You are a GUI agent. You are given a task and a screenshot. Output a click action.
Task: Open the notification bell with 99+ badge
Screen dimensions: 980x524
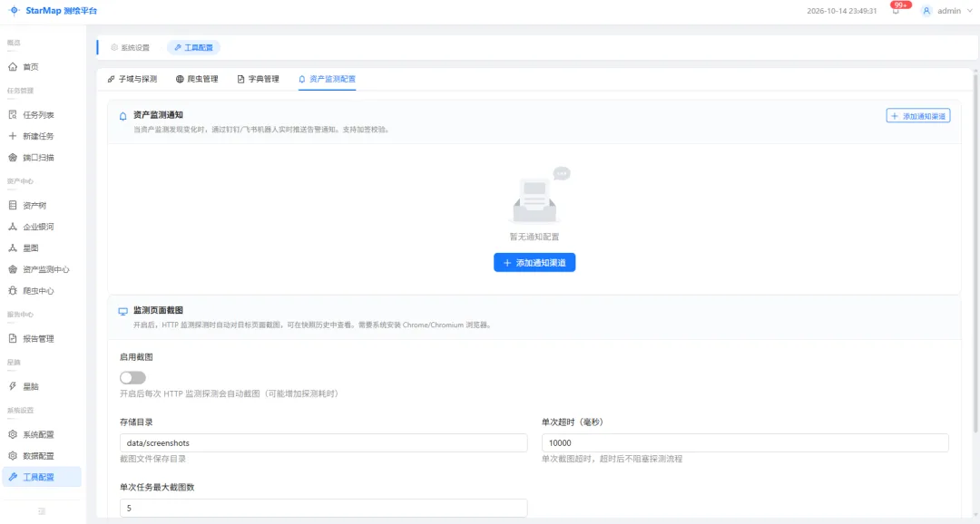pos(897,10)
